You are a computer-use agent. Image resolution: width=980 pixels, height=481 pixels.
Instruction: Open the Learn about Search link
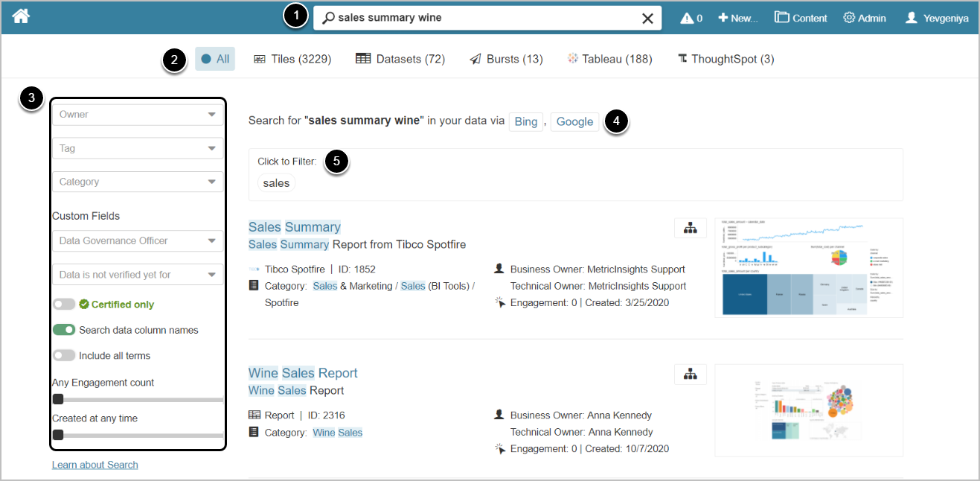(x=95, y=465)
